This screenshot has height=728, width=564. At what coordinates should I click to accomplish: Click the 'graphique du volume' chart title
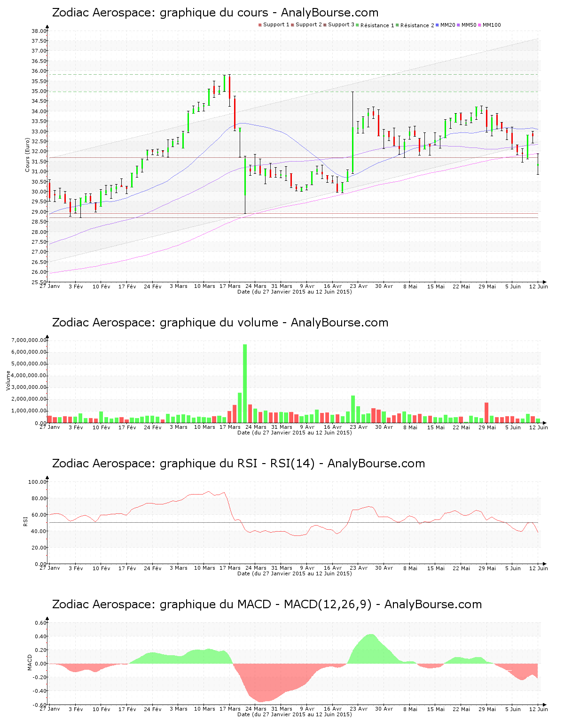coord(220,323)
